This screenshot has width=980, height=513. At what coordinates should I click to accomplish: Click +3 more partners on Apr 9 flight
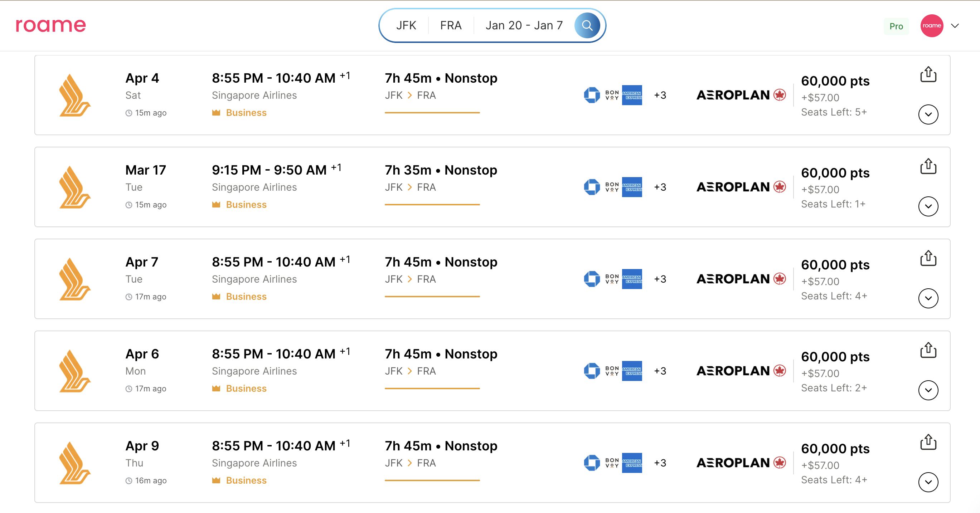click(x=660, y=463)
